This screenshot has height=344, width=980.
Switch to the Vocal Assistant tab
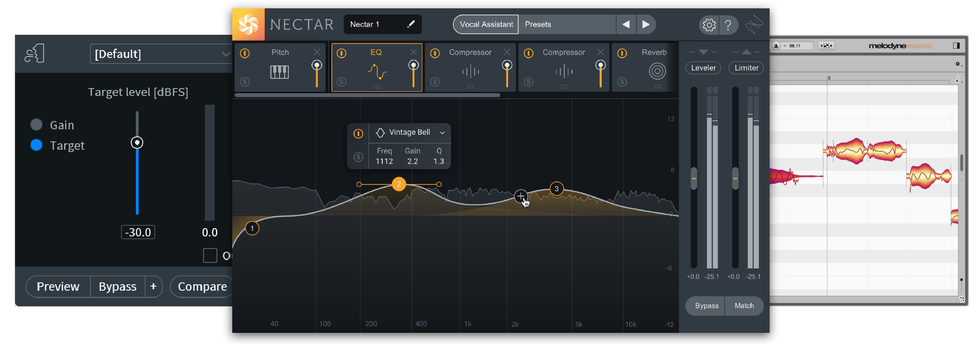486,24
